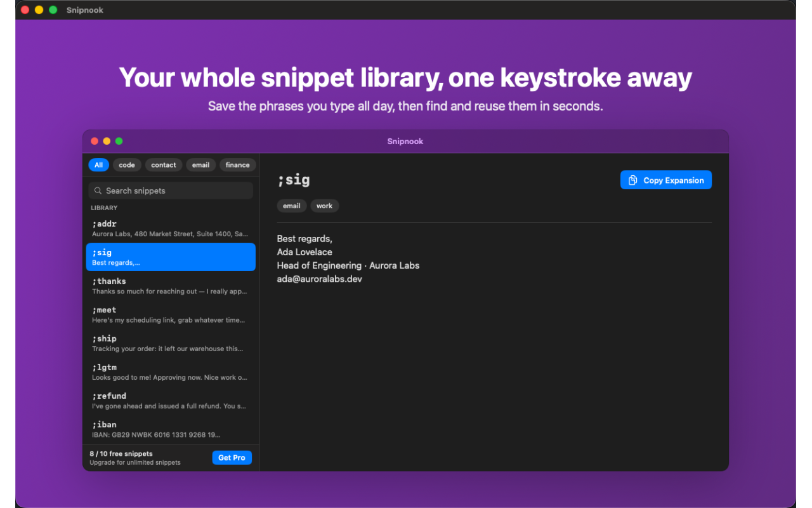Select the ;sig snippet row
Image resolution: width=812 pixels, height=508 pixels.
coord(171,257)
